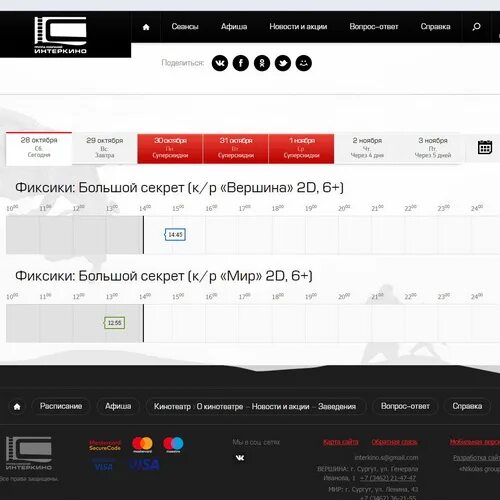Open the Обратная связь link

[394, 442]
